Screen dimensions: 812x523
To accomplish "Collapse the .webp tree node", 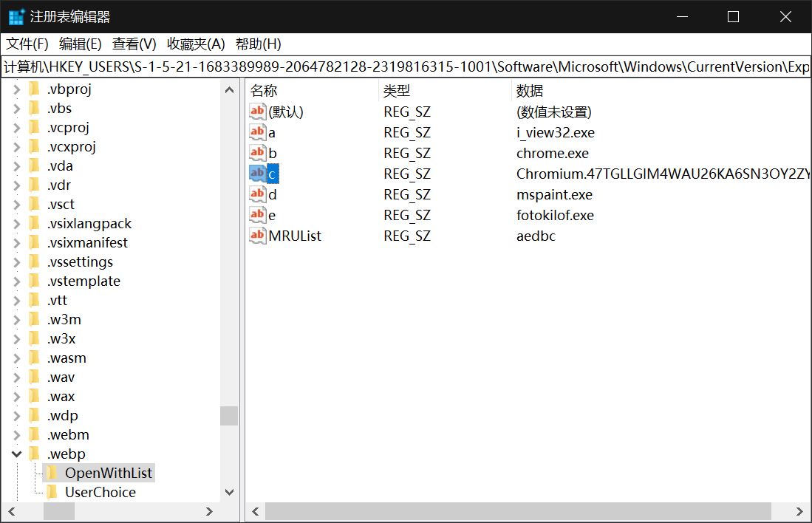I will pos(16,454).
